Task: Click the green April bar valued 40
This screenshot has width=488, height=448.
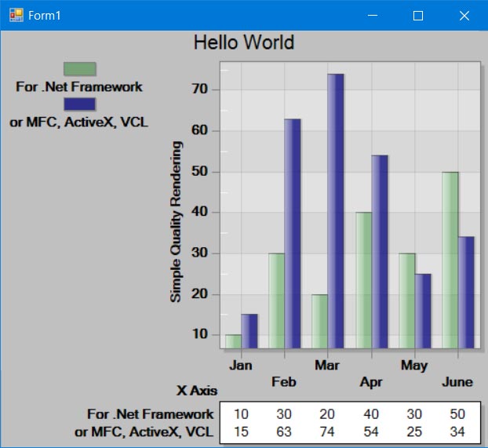Action: (x=364, y=280)
